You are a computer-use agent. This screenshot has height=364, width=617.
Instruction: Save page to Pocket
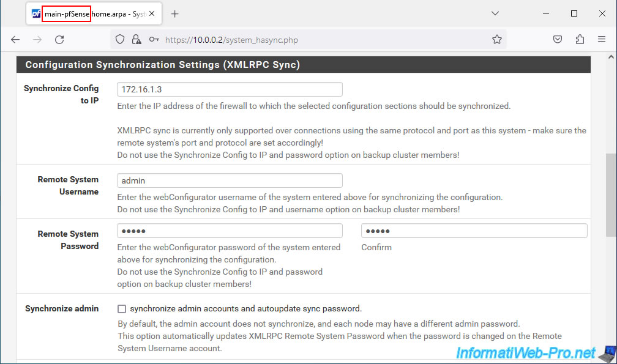[558, 39]
